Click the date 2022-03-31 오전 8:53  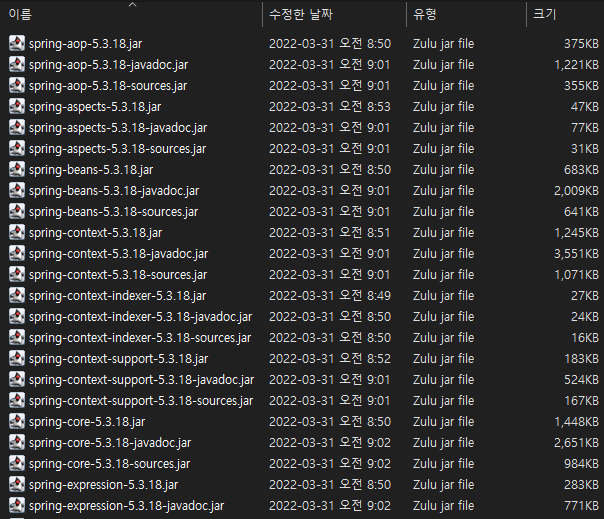[x=330, y=106]
